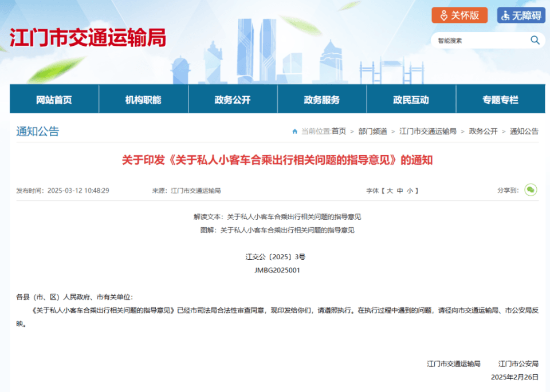Click the signature 江门市交通运输局 at bottom
Image resolution: width=550 pixels, height=392 pixels.
point(454,364)
